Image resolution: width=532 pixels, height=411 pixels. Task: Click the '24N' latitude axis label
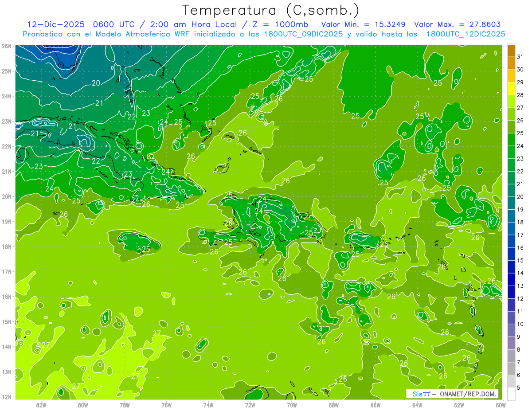[7, 96]
